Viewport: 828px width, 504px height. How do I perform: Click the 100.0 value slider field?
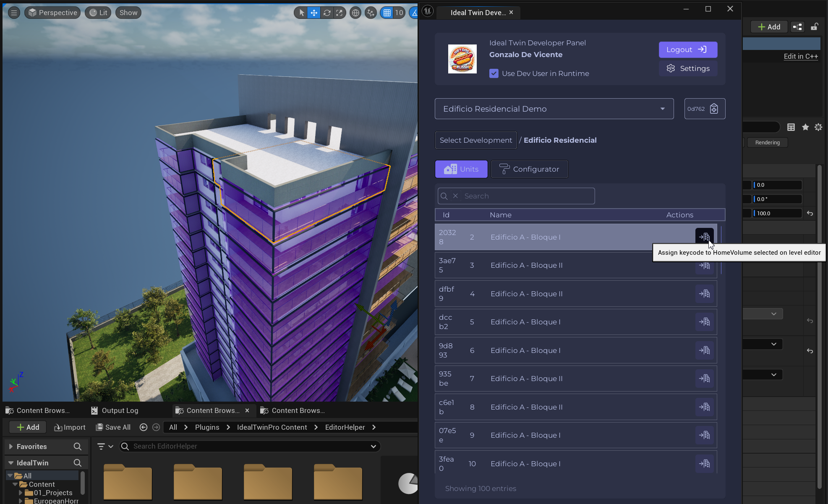coord(777,213)
